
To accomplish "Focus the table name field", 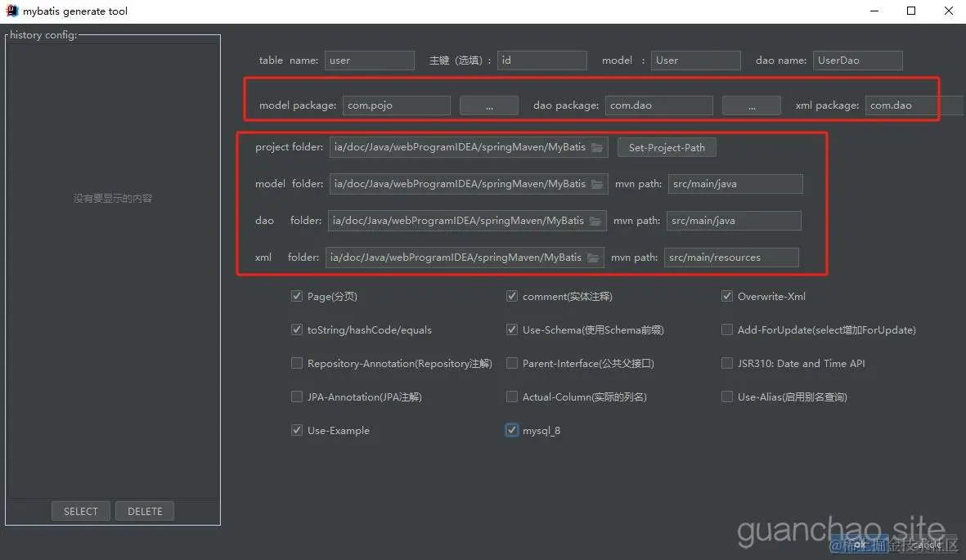I will (x=370, y=60).
